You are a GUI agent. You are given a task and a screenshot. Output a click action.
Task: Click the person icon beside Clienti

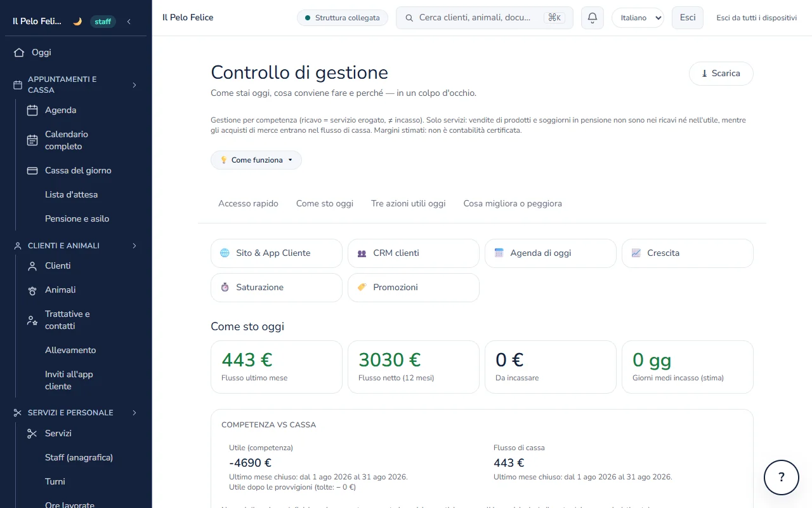pos(32,266)
